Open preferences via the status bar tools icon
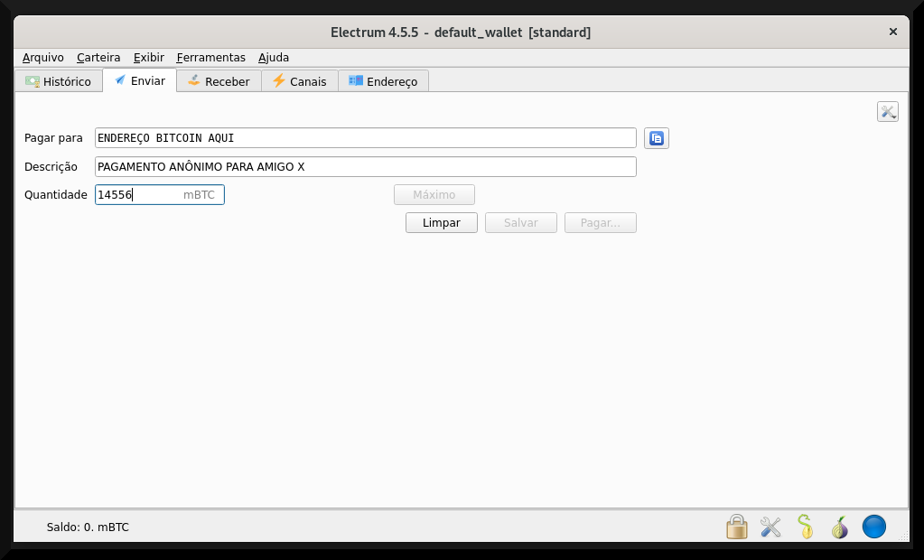The width and height of the screenshot is (924, 560). (x=770, y=527)
